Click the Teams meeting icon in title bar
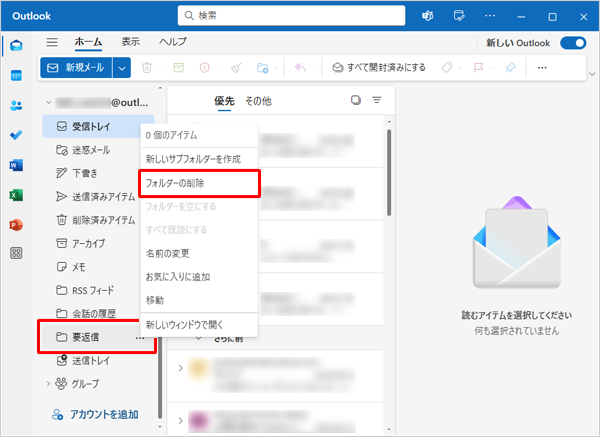 coord(427,16)
